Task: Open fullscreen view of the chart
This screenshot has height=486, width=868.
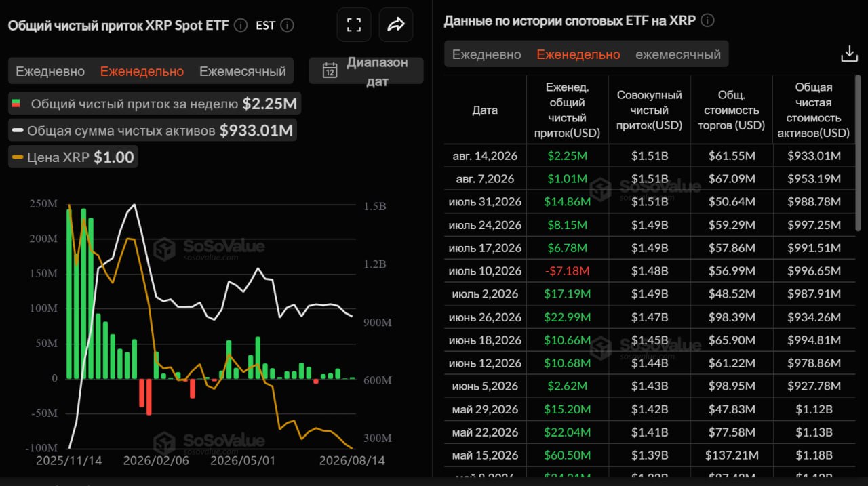Action: 354,25
